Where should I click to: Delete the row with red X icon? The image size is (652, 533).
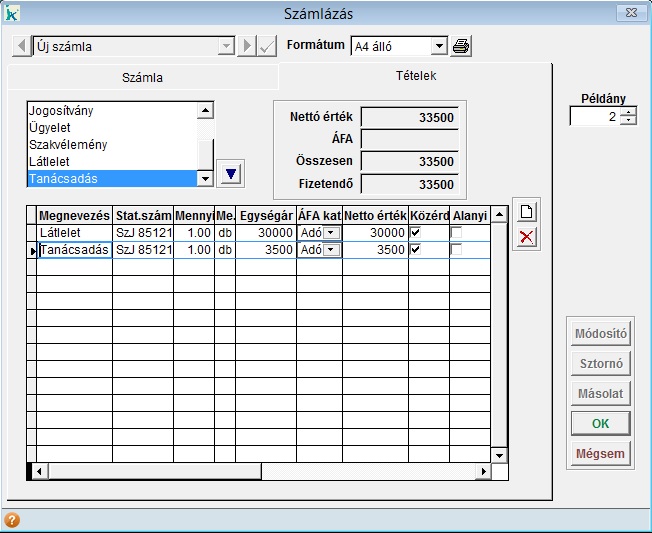tap(526, 237)
